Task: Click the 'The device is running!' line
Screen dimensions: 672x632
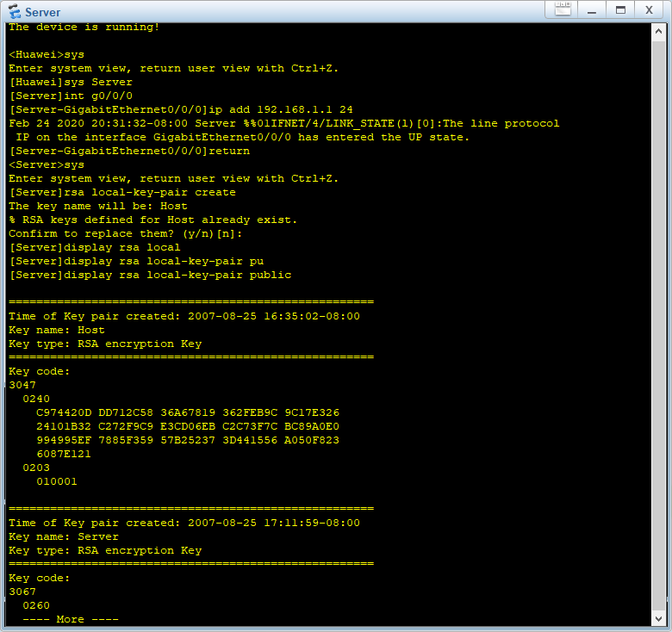Action: click(x=84, y=28)
